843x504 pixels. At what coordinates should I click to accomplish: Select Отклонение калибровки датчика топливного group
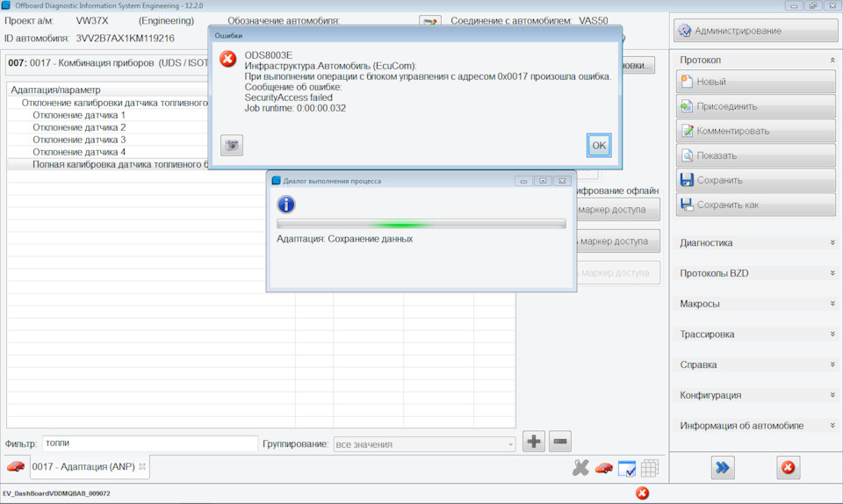pyautogui.click(x=107, y=103)
